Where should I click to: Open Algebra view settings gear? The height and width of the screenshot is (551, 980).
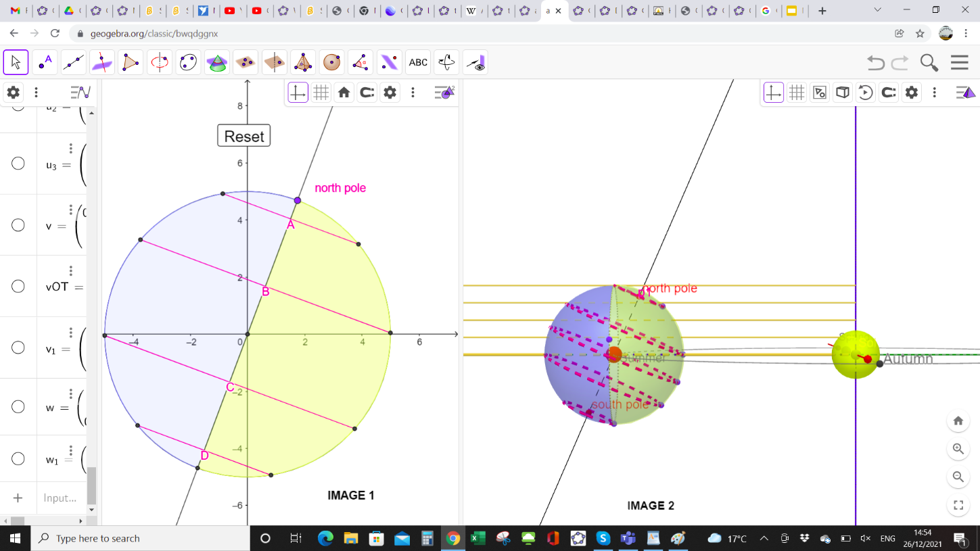[13, 93]
